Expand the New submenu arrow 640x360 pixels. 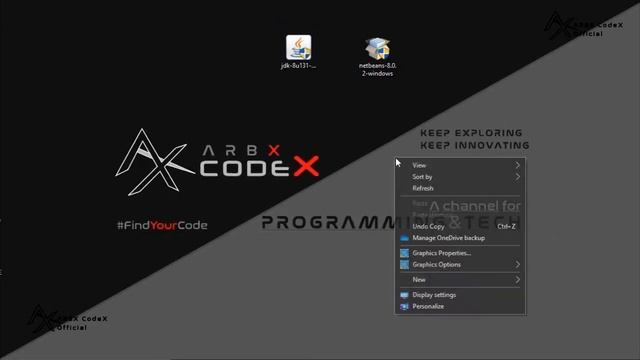[x=517, y=280]
